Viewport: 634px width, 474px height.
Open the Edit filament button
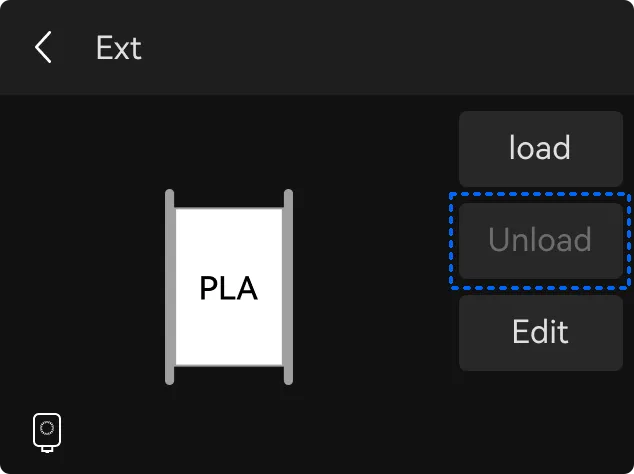[x=541, y=333]
